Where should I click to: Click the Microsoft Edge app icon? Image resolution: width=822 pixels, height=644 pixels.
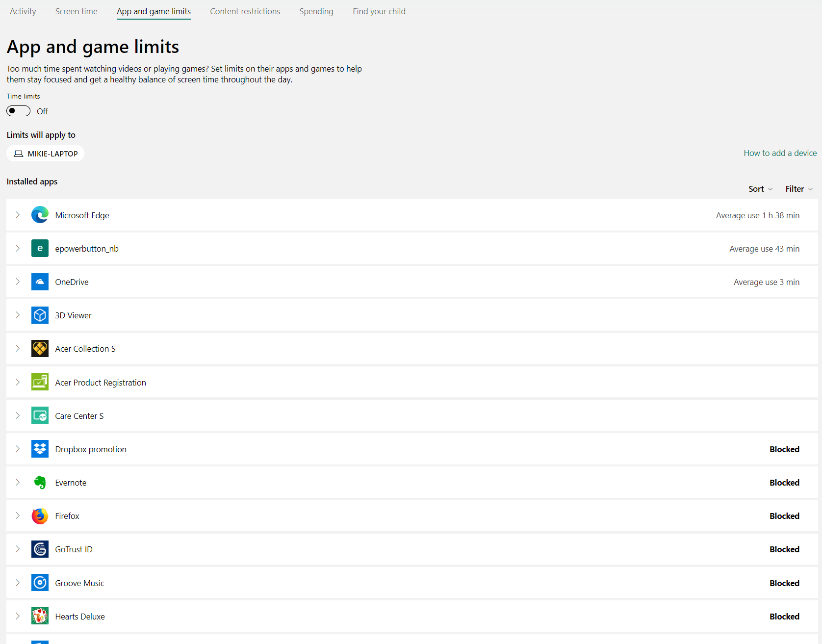(x=40, y=215)
